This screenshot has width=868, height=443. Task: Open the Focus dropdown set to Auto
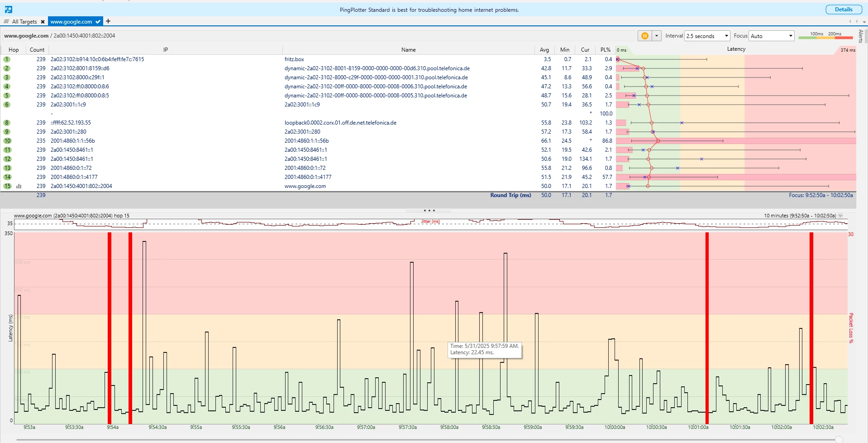771,36
